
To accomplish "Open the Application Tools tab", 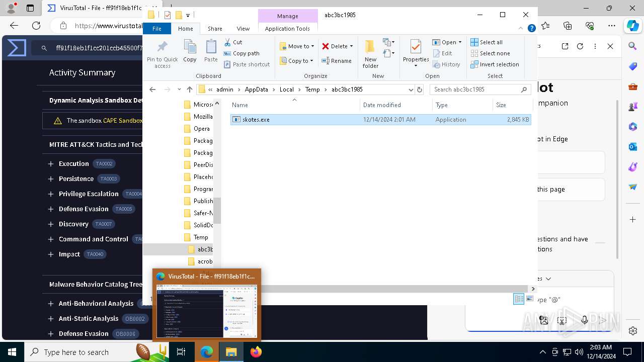I will point(287,29).
